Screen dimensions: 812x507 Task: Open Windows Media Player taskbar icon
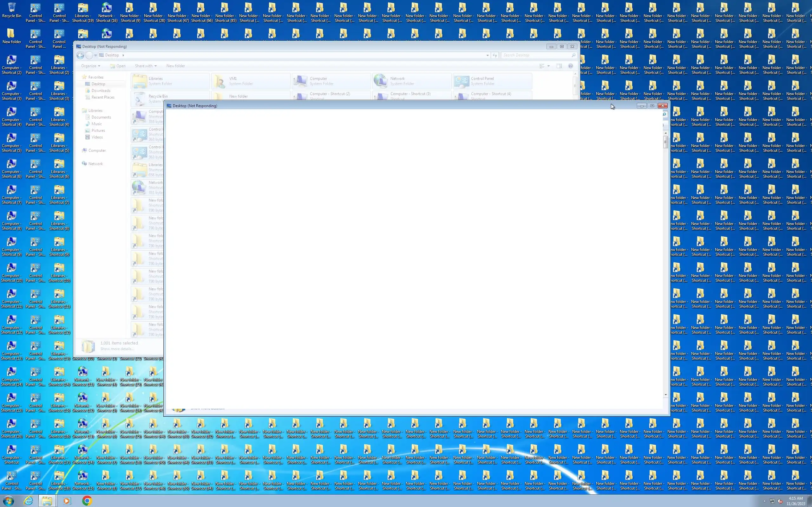coord(66,501)
